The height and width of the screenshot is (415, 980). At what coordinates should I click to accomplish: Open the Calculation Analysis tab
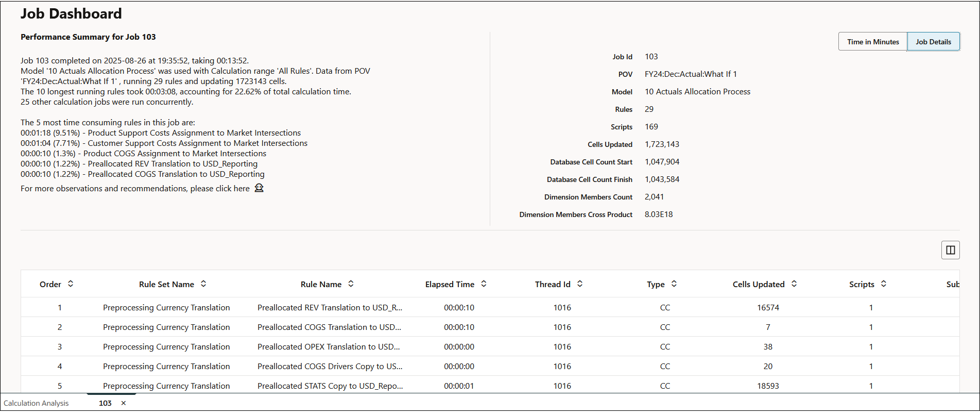pos(36,403)
